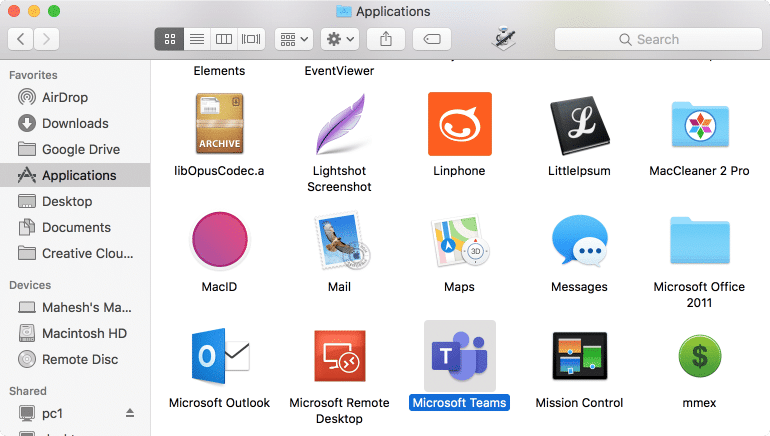Image resolution: width=770 pixels, height=436 pixels.
Task: Go back with the left arrow
Action: [21, 39]
